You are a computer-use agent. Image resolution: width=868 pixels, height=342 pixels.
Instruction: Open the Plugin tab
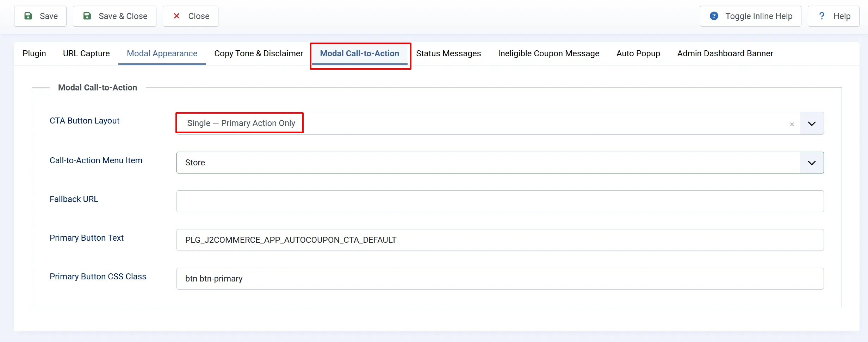click(34, 53)
